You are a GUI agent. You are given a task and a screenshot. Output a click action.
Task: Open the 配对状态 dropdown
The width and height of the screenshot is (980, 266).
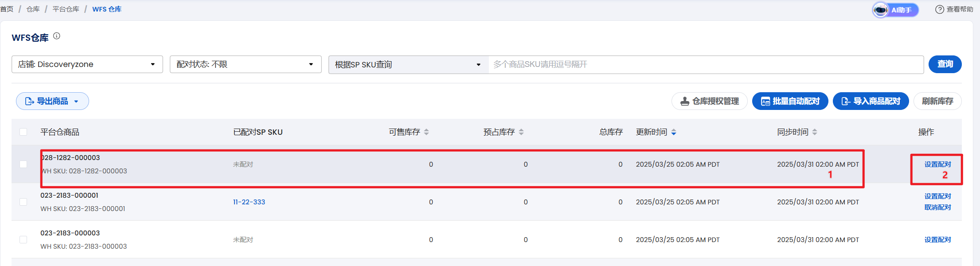point(246,64)
